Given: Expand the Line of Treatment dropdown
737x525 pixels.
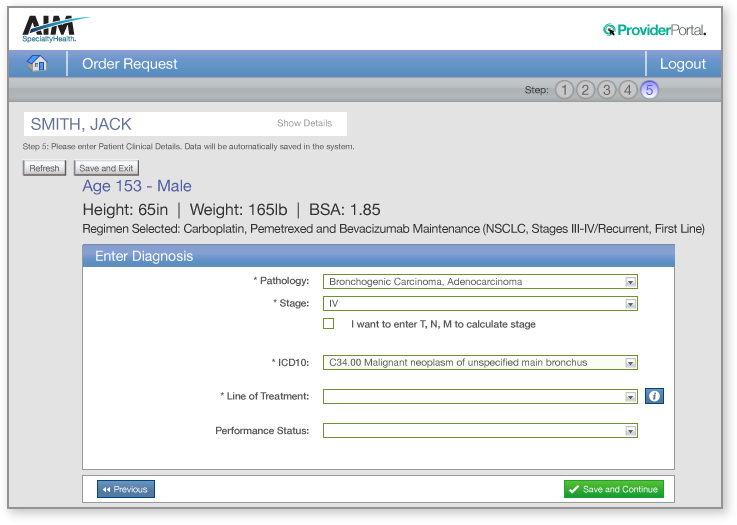Looking at the screenshot, I should pyautogui.click(x=480, y=397).
